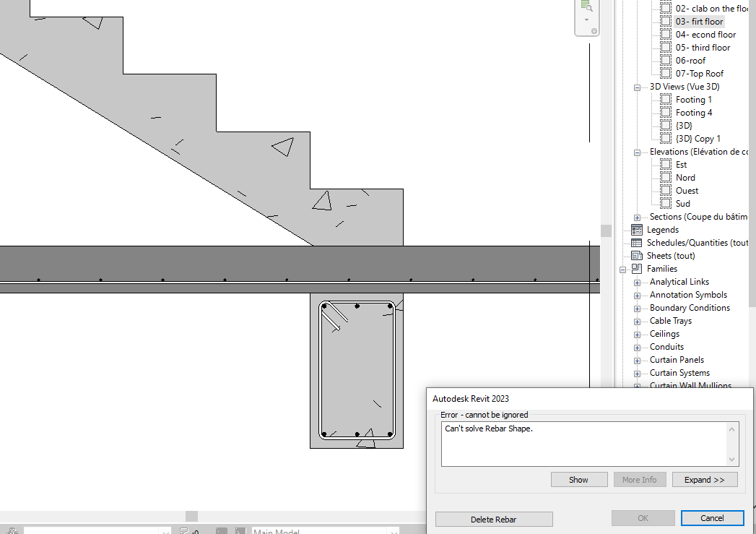Open the Main Model design options dropdown
The height and width of the screenshot is (534, 756).
(394, 530)
